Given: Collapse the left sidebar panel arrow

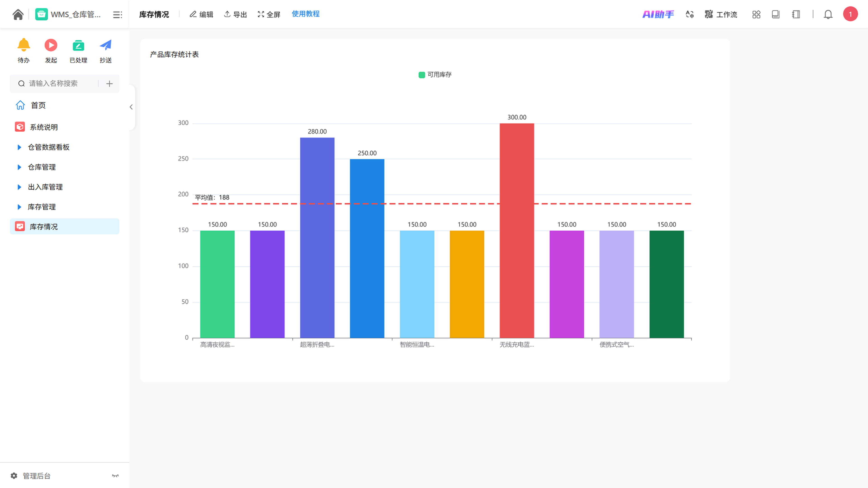Looking at the screenshot, I should tap(131, 107).
